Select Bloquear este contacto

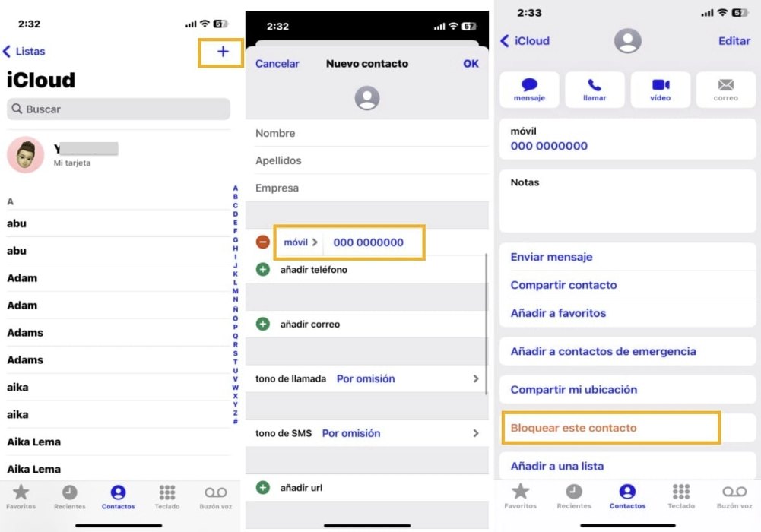pyautogui.click(x=573, y=428)
